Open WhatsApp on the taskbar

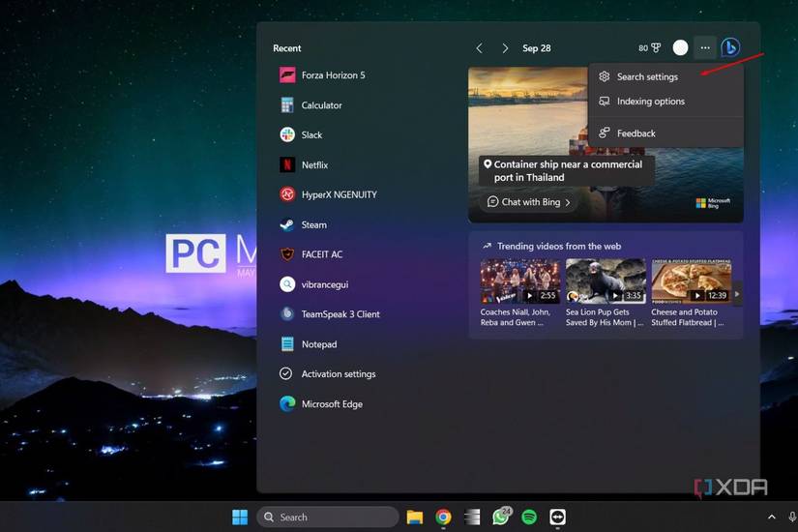click(501, 517)
